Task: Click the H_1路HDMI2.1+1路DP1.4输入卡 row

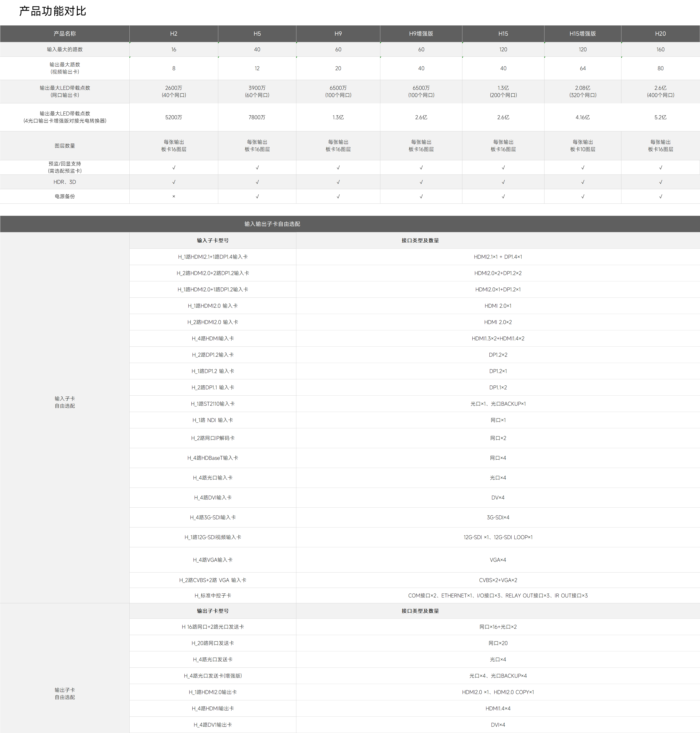Action: pyautogui.click(x=213, y=257)
